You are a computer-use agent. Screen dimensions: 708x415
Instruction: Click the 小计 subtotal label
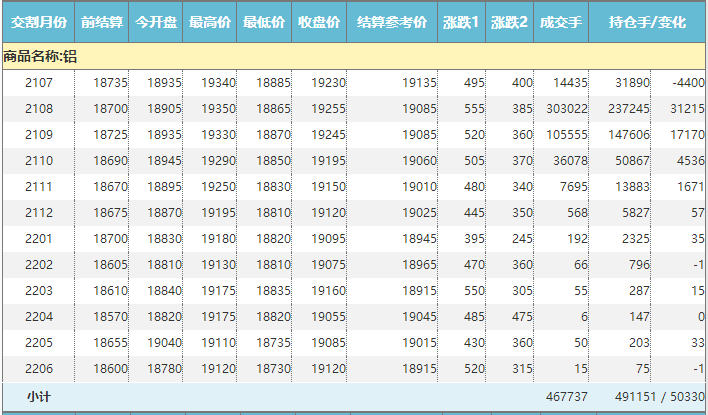pos(40,397)
